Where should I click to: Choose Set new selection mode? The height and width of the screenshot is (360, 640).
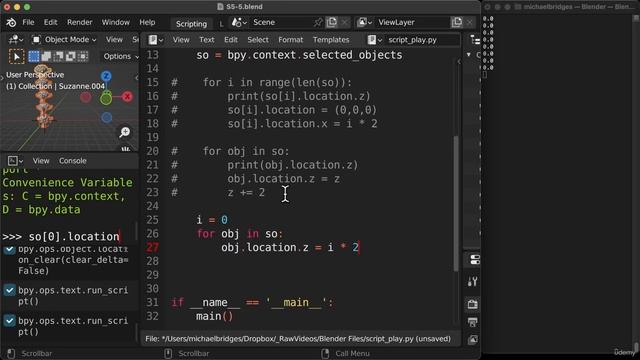33,56
